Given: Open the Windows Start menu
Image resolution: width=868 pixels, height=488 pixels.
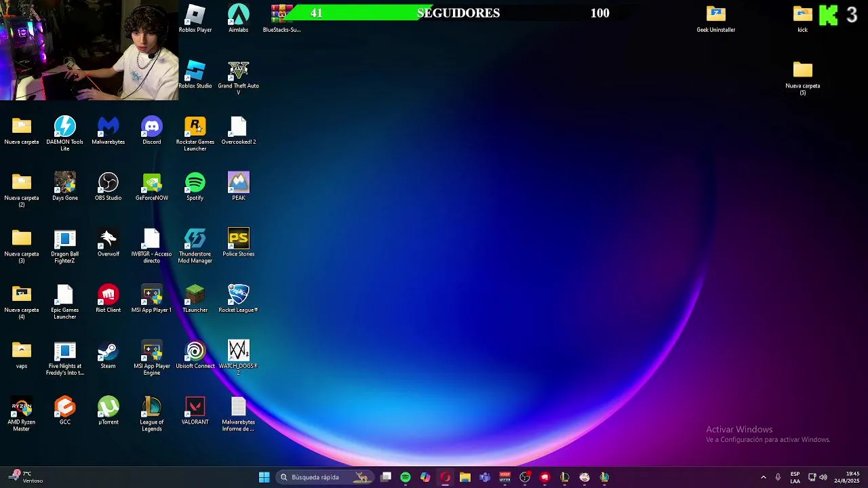Looking at the screenshot, I should [264, 477].
